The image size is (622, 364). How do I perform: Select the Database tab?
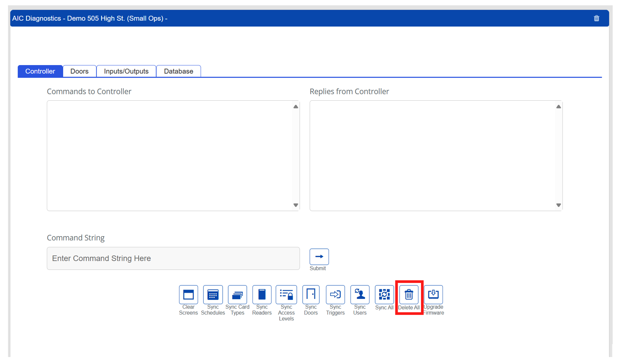[x=178, y=71]
